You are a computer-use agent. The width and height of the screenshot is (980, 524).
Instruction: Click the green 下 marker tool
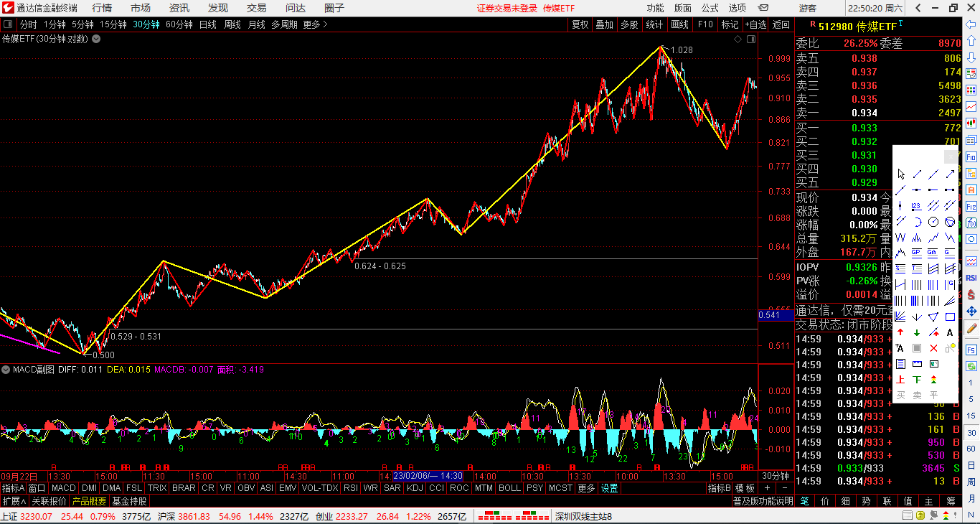pyautogui.click(x=917, y=380)
